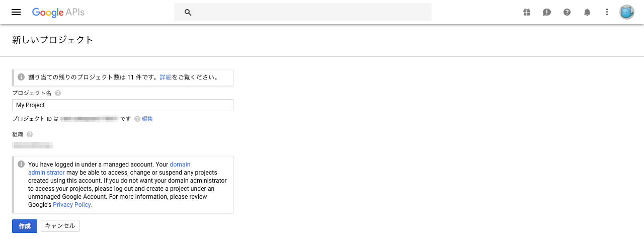Click the 編集 link for project ID

pos(147,119)
